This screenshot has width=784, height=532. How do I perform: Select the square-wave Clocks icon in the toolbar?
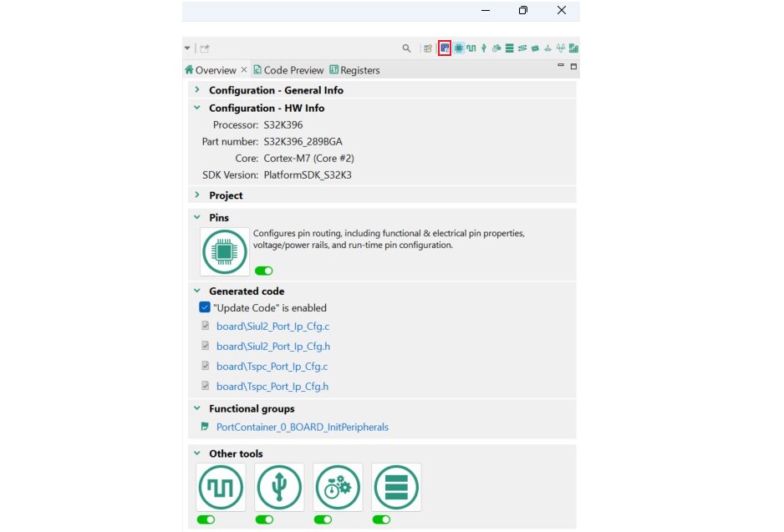coord(471,48)
